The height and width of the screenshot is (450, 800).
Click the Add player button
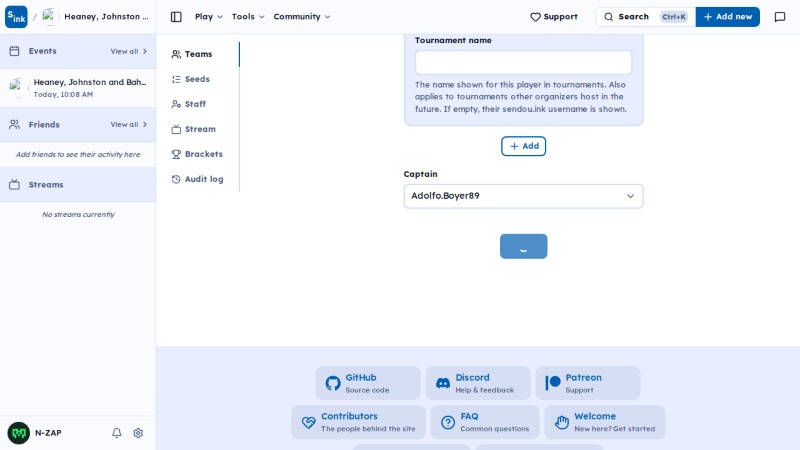point(523,146)
